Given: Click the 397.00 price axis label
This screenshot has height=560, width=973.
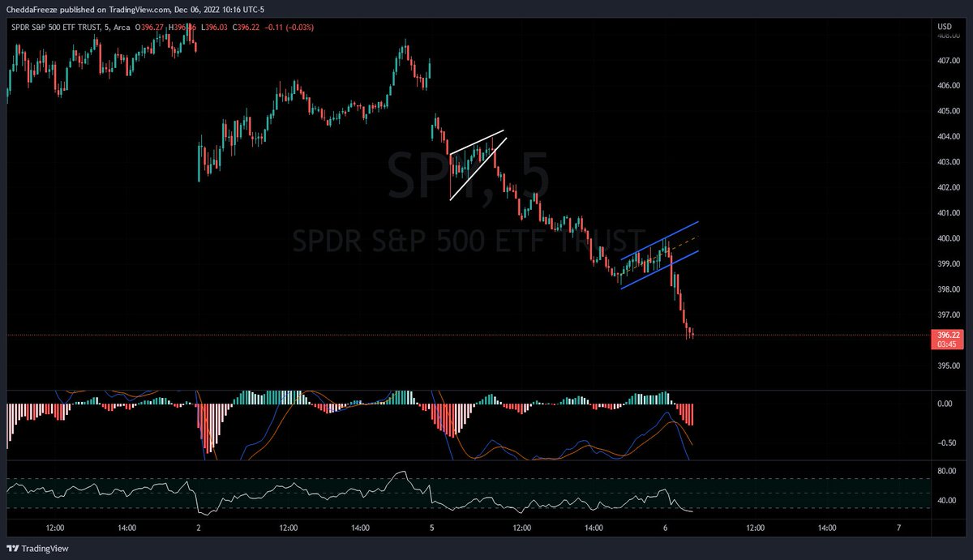Looking at the screenshot, I should click(x=949, y=315).
